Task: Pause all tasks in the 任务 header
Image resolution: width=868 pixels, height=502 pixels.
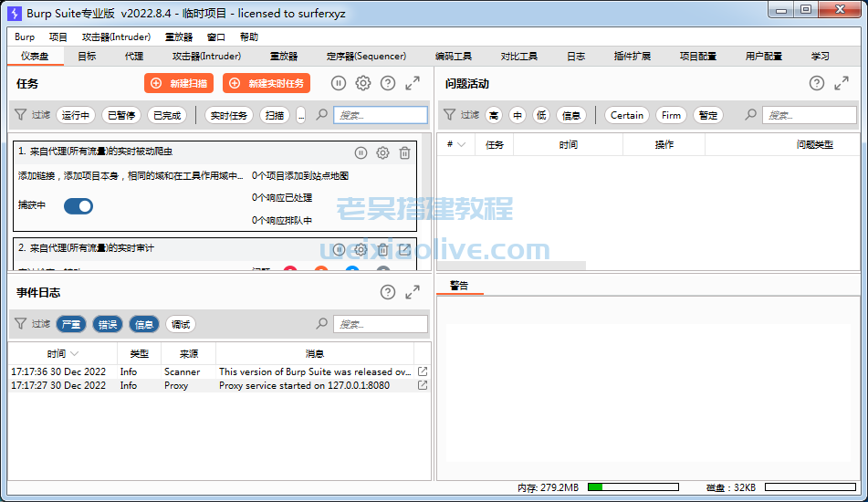Action: [339, 84]
